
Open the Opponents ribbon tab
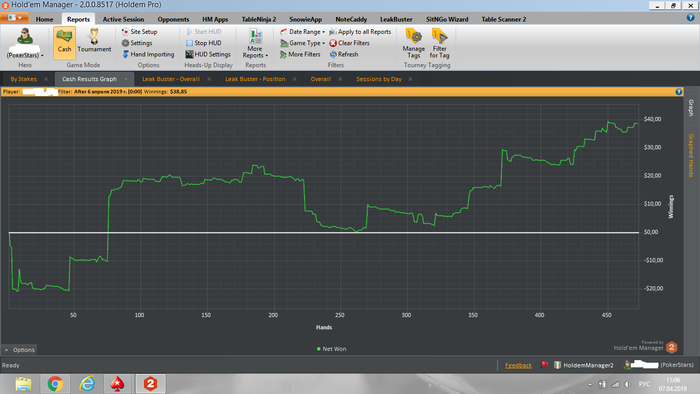(x=173, y=19)
